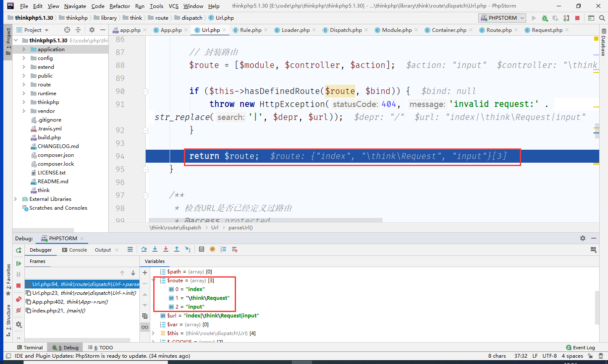Switch to Request.php editor tab
Screen dimensions: 608x364
tap(547, 30)
